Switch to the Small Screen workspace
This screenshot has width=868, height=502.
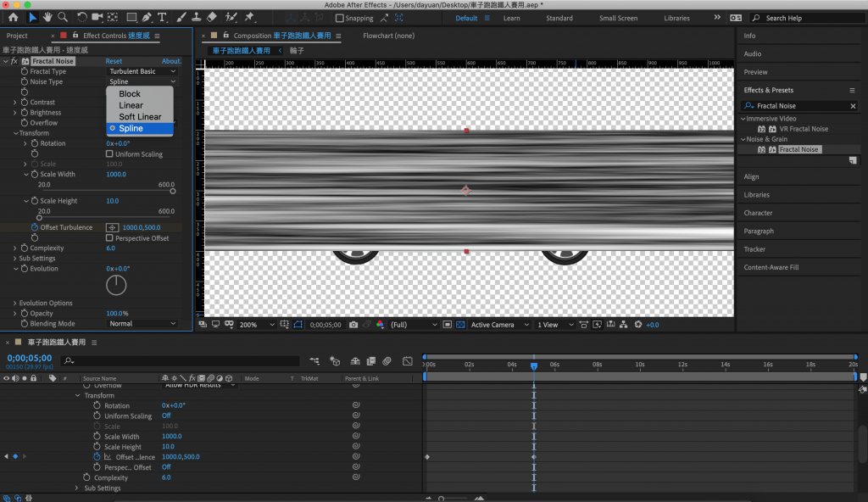(x=618, y=18)
